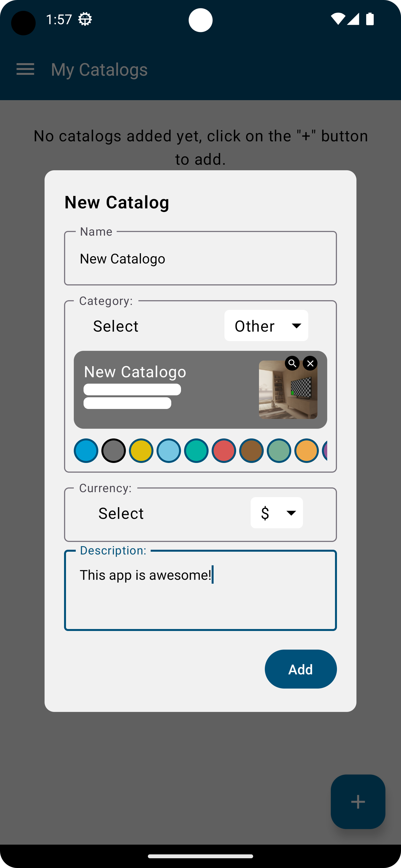Select the yellow color swatch

141,450
